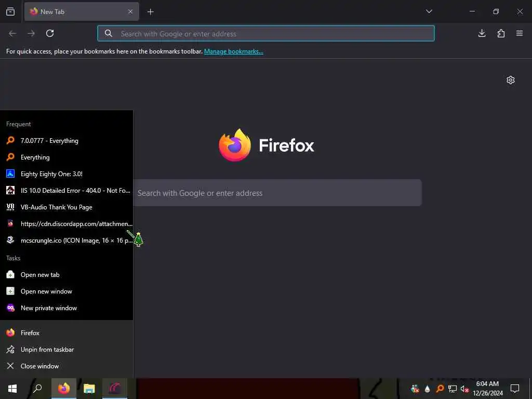This screenshot has height=399, width=532.
Task: Open IIS 10.0 Detailed Error entry
Action: tap(66, 190)
